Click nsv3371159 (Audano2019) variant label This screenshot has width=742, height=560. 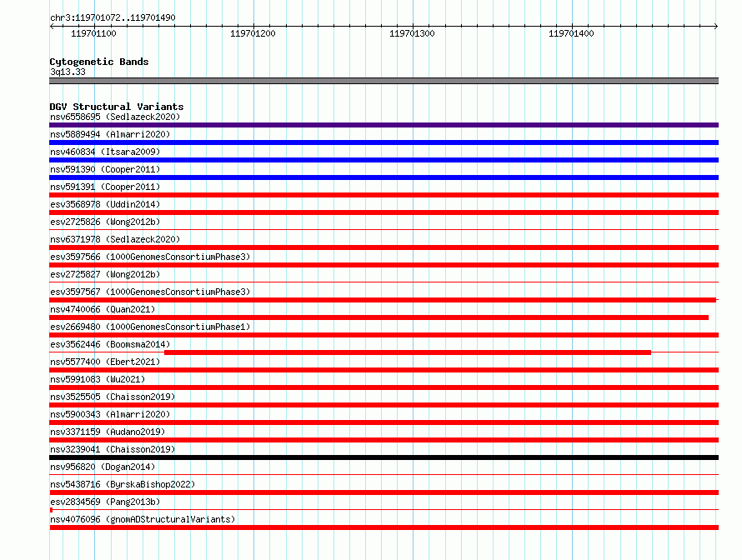tap(108, 432)
